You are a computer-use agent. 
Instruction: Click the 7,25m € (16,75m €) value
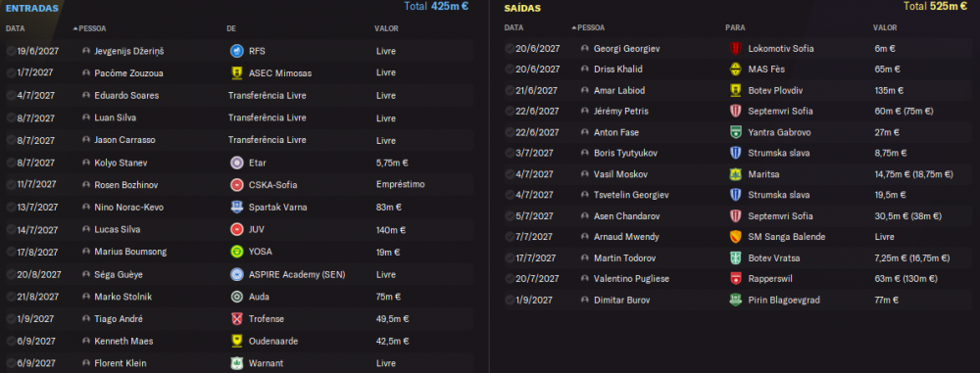coord(911,258)
